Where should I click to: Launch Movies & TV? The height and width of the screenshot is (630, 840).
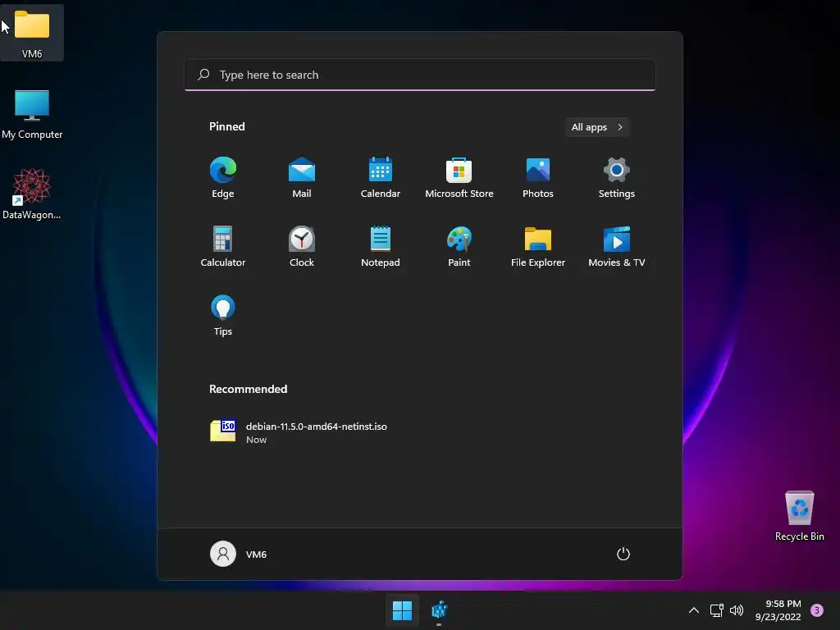click(617, 246)
